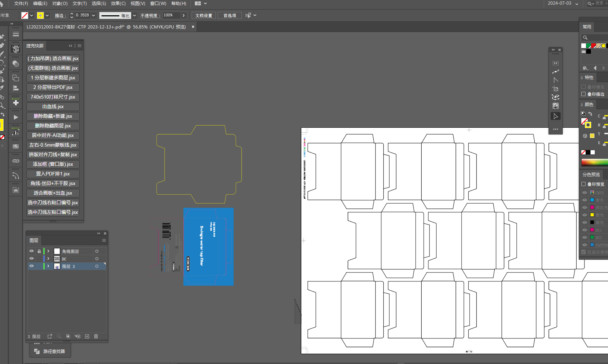The image size is (608, 364).
Task: Select the Eyedropper tool in the toolbox
Action: (2, 88)
